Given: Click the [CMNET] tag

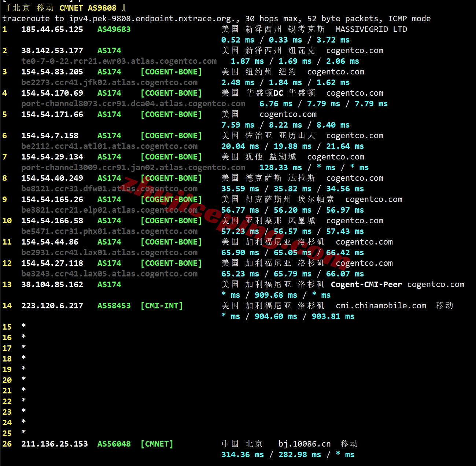Looking at the screenshot, I should pos(157,444).
